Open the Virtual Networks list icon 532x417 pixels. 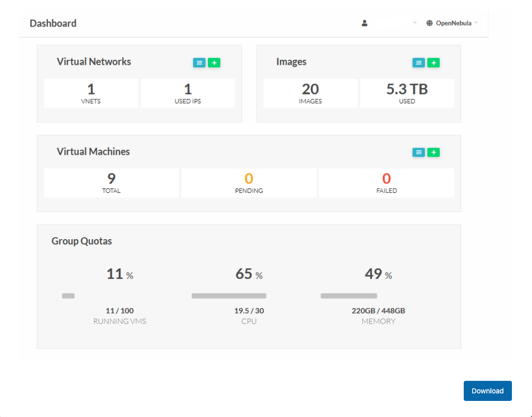point(199,62)
